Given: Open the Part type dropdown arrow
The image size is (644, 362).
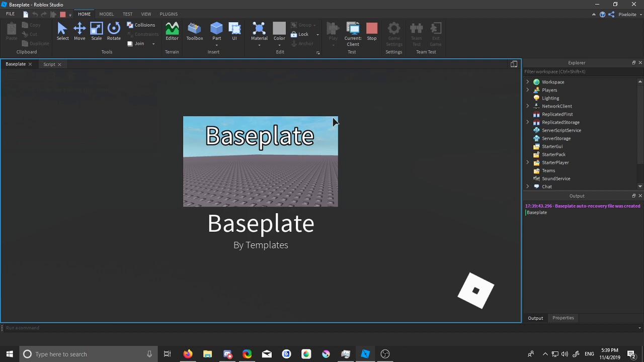Looking at the screenshot, I should coord(216,45).
